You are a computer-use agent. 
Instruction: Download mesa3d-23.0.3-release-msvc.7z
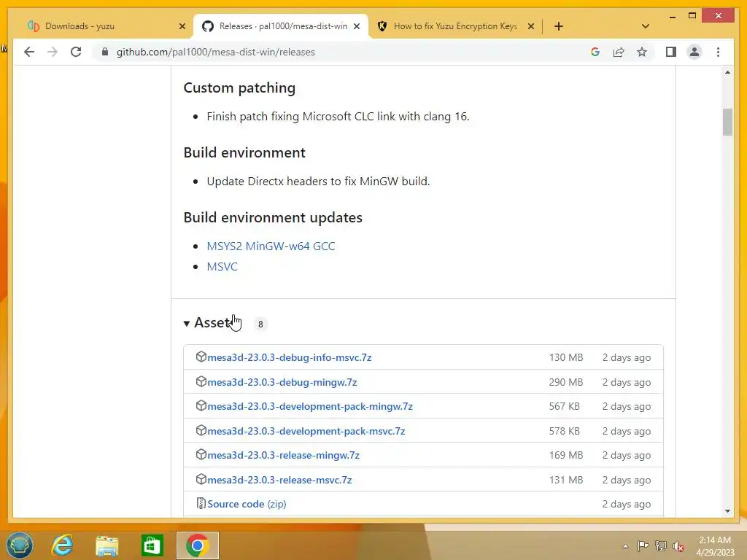click(x=279, y=480)
